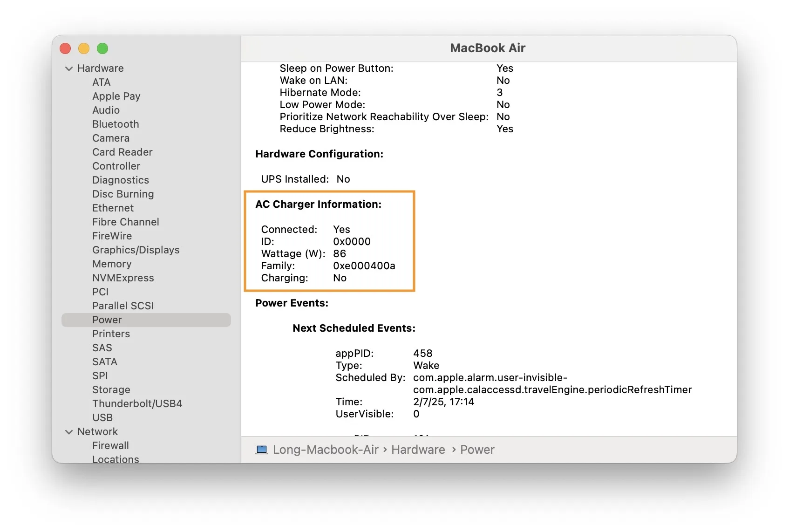Open Parallel SCSI info

tap(123, 306)
